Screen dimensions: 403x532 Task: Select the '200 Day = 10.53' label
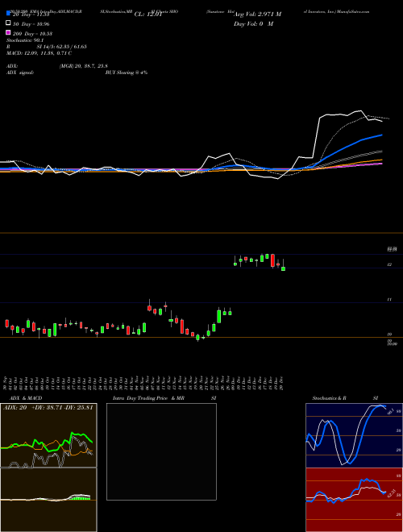click(x=33, y=34)
